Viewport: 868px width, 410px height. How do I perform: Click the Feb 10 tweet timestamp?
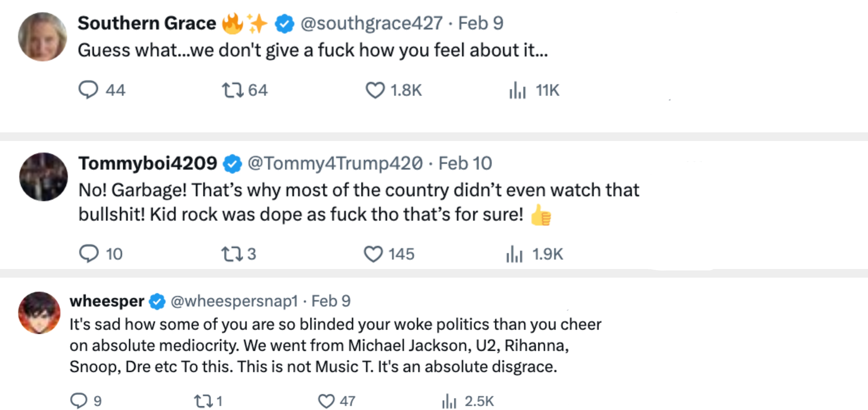465,163
